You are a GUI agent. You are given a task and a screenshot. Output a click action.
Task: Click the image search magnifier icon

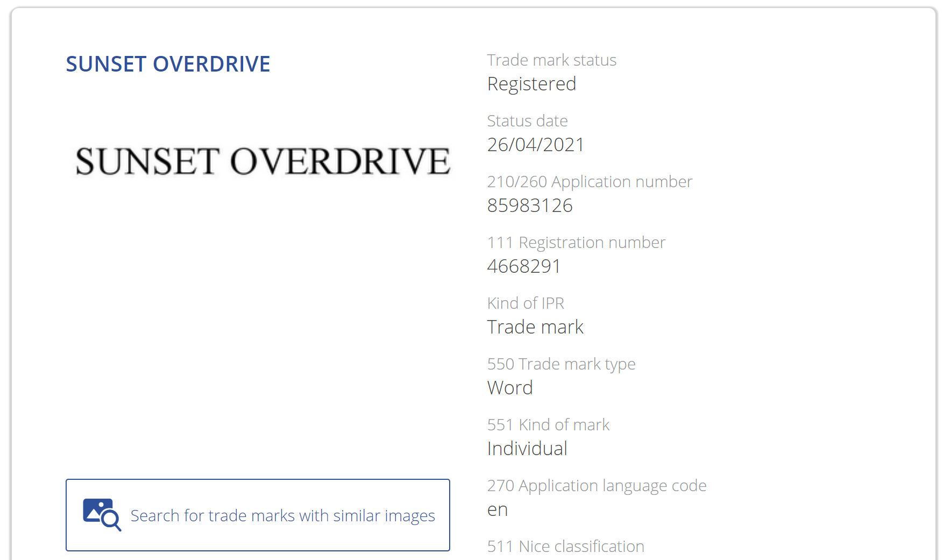[102, 515]
